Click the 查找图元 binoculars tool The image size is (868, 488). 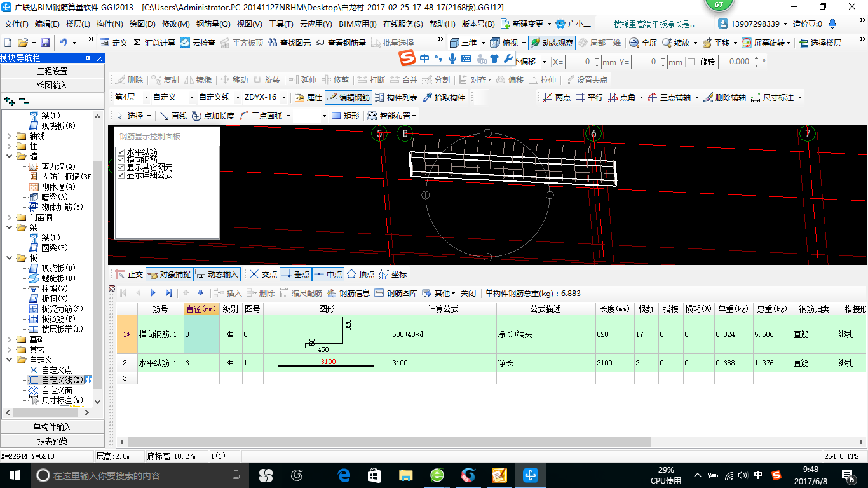coord(289,43)
